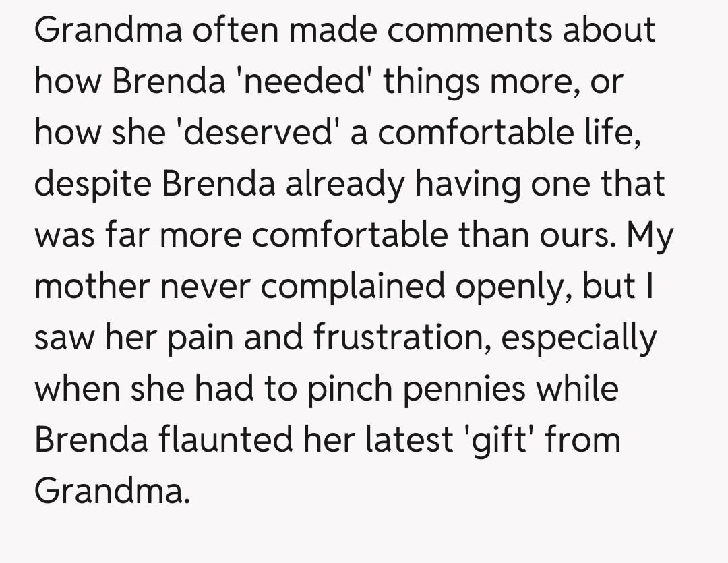
Task: Click the final word 'Grandma.' ending the paragraph
Action: (x=109, y=492)
